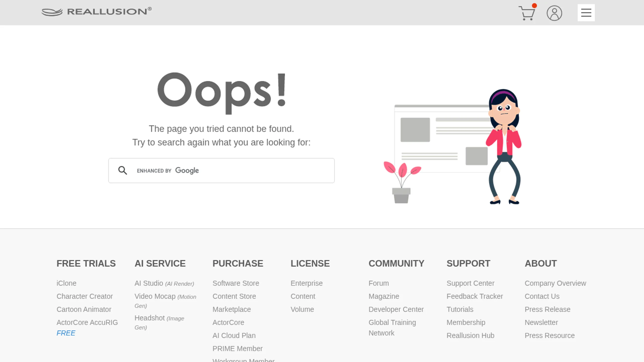The image size is (644, 362).
Task: Click "The page you tried cannot be found."
Action: tap(221, 129)
